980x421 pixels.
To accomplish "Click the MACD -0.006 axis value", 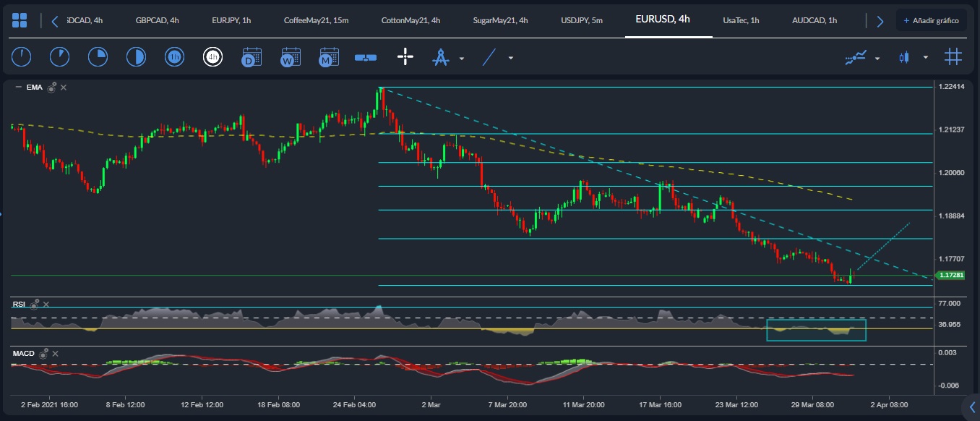I will point(947,385).
